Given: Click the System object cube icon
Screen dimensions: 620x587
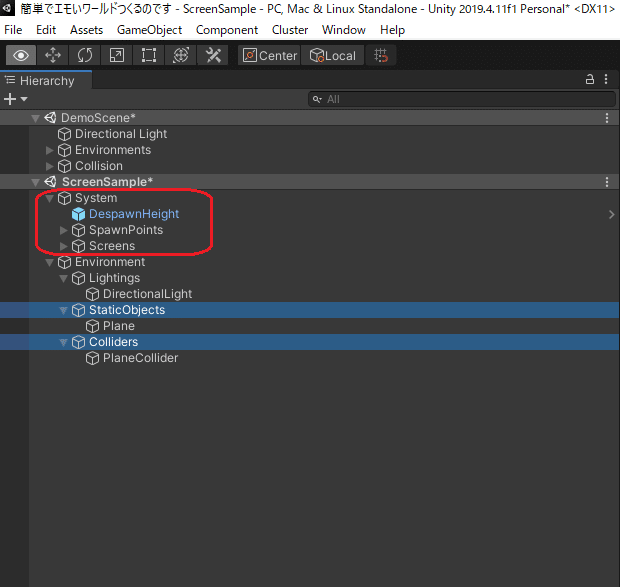Looking at the screenshot, I should 64,198.
